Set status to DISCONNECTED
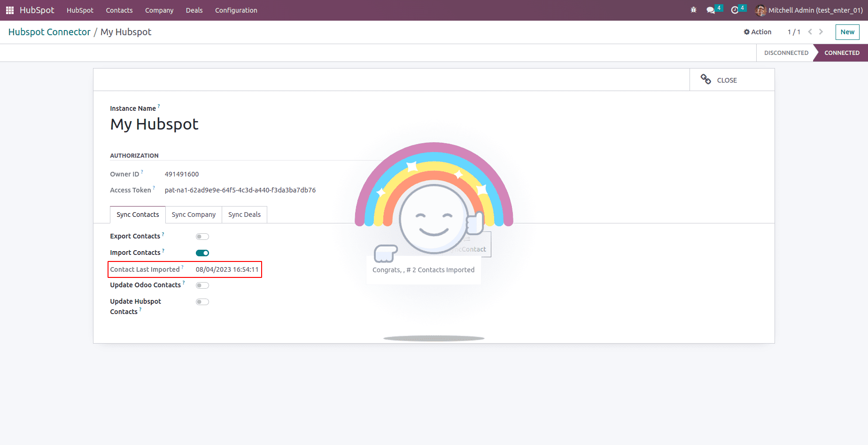The height and width of the screenshot is (445, 868). (x=786, y=53)
